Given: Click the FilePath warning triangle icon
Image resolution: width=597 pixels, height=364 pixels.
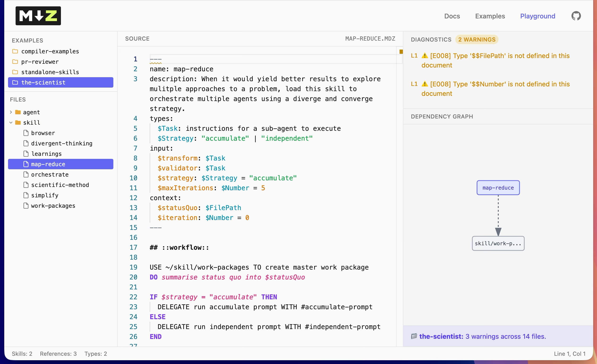Looking at the screenshot, I should [425, 56].
